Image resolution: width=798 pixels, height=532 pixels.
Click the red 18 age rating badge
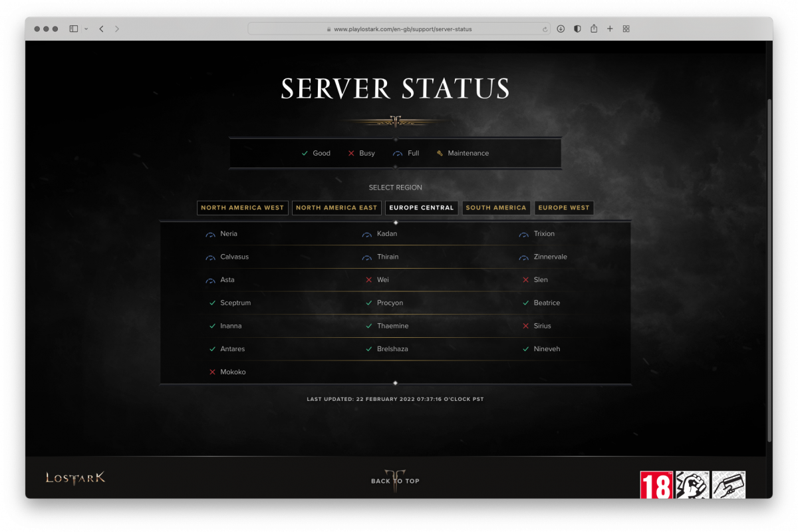coord(656,485)
